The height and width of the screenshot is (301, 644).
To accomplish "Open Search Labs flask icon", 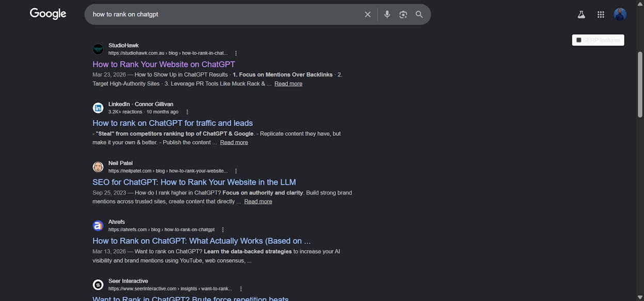I will click(x=581, y=14).
